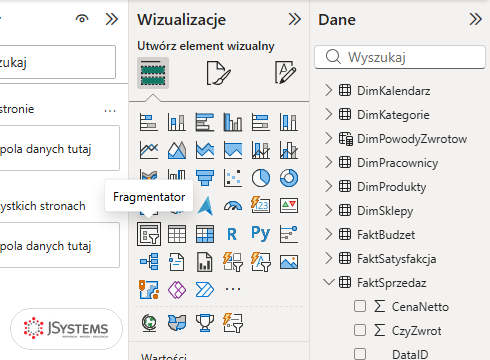Open options for filters on this page
490x360 pixels.
coord(110,111)
